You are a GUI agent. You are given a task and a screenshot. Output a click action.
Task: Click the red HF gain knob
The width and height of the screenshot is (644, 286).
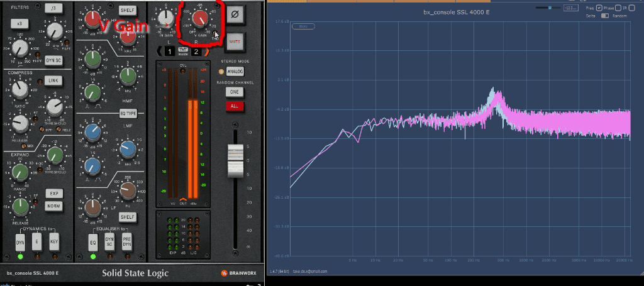pyautogui.click(x=92, y=19)
